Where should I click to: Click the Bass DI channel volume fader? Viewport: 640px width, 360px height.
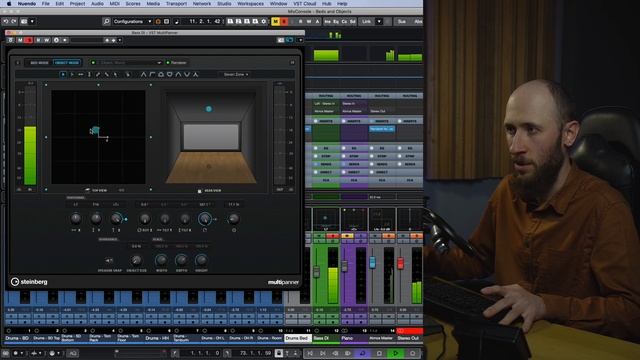(316, 271)
